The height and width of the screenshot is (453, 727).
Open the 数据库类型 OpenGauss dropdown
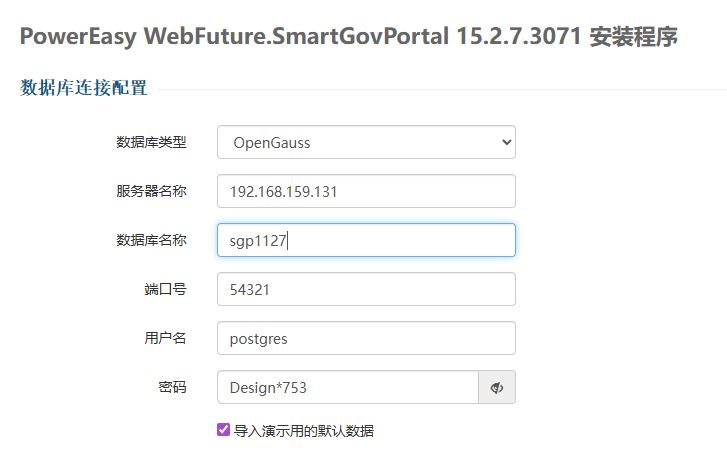[x=365, y=142]
